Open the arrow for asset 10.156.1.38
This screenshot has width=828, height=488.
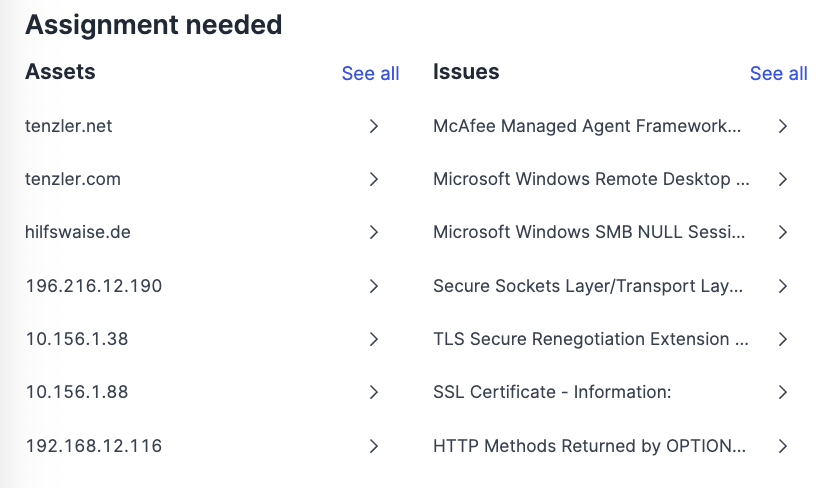tap(374, 339)
